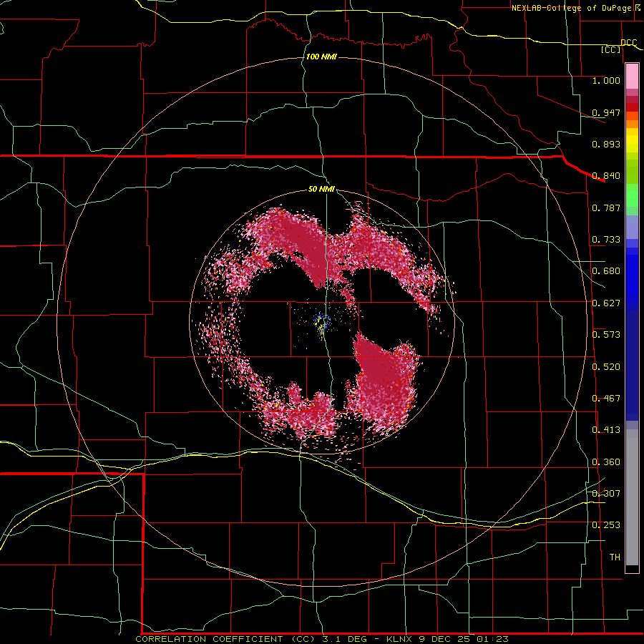Click the 0.520 legend value
644x644 pixels.
pyautogui.click(x=606, y=367)
